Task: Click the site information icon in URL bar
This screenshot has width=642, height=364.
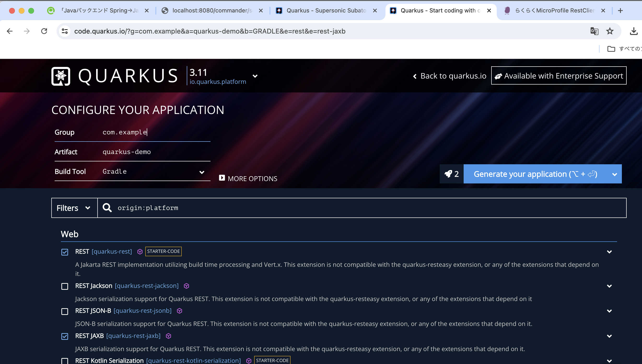Action: point(65,31)
